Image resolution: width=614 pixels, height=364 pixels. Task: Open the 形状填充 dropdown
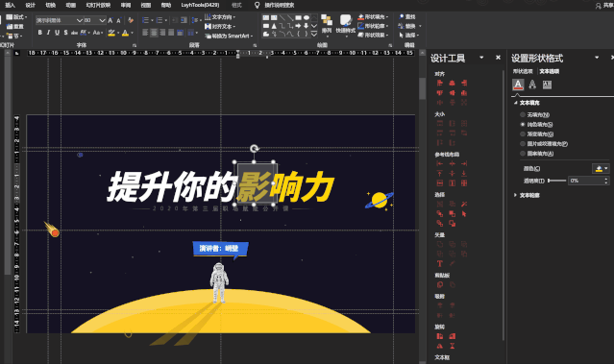373,17
